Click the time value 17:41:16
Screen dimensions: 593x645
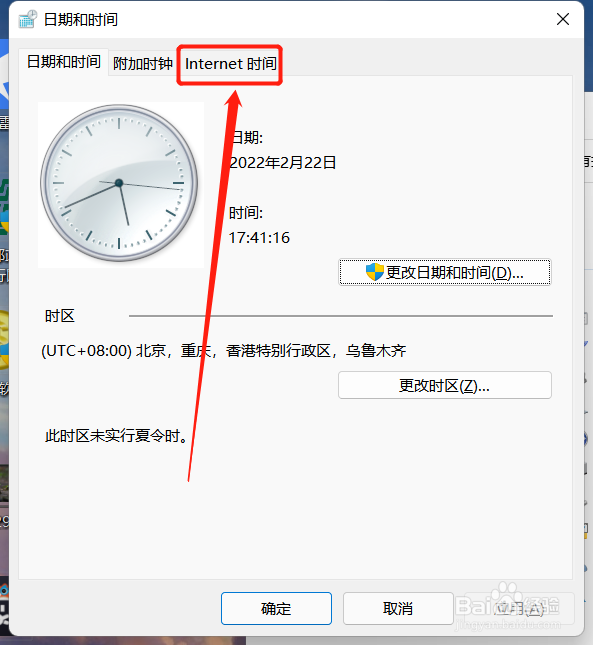pyautogui.click(x=259, y=237)
